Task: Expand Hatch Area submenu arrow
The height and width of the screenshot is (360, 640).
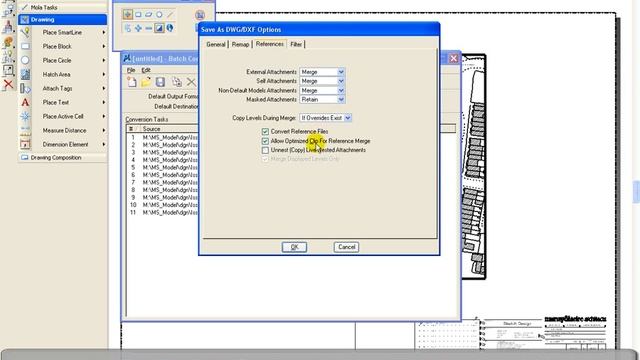Action: click(x=104, y=74)
